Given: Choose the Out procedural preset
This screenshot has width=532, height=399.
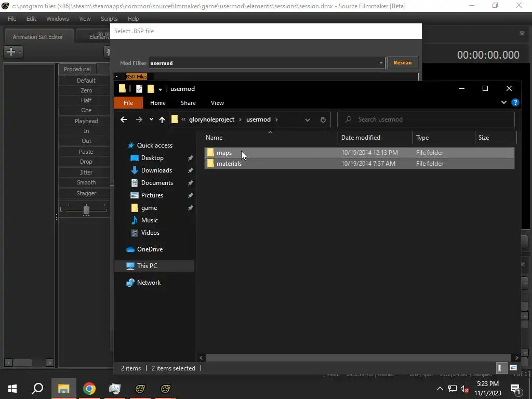Looking at the screenshot, I should pos(86,140).
